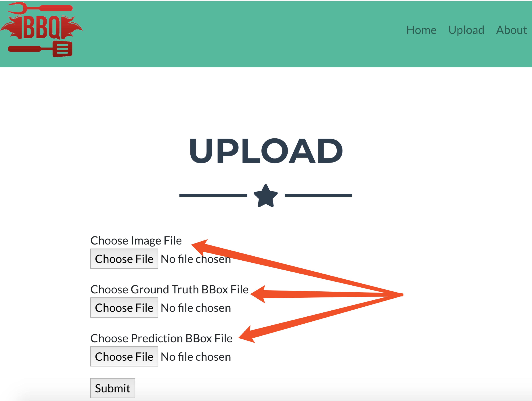Select Choose File for Prediction BBox
The height and width of the screenshot is (401, 532).
click(x=124, y=357)
